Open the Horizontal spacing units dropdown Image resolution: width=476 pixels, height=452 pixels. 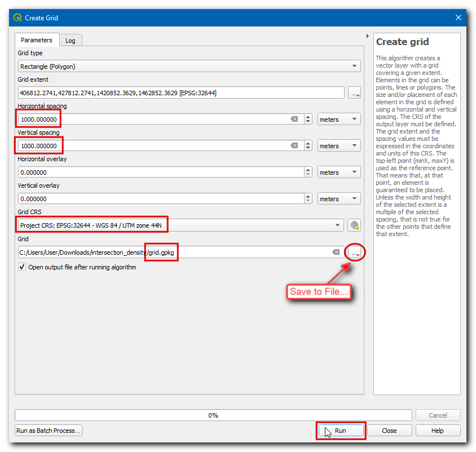tap(338, 119)
